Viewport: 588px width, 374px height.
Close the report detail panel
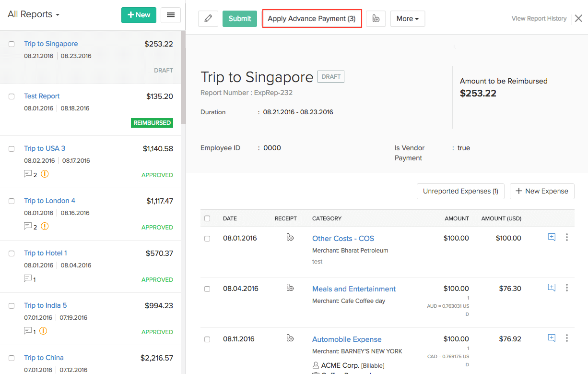coord(578,19)
